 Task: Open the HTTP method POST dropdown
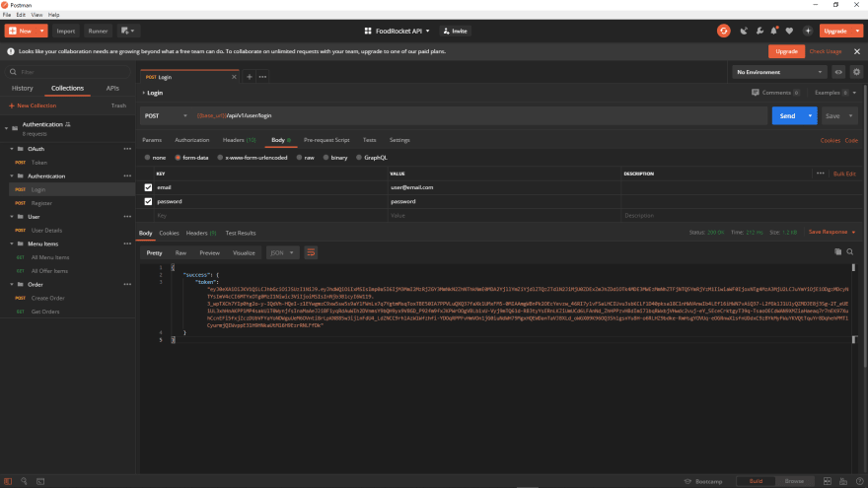click(166, 115)
